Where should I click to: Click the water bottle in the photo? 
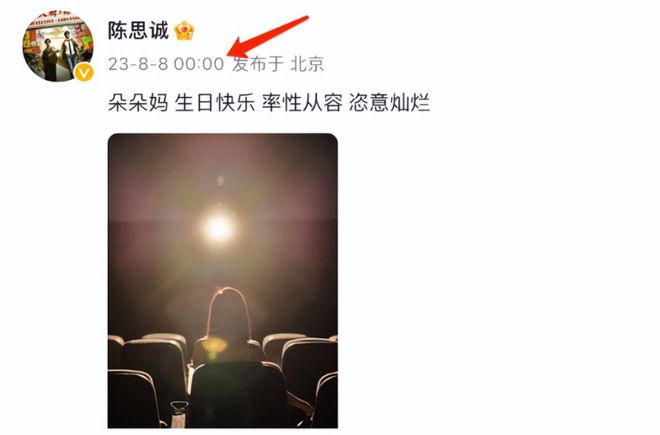(x=179, y=414)
